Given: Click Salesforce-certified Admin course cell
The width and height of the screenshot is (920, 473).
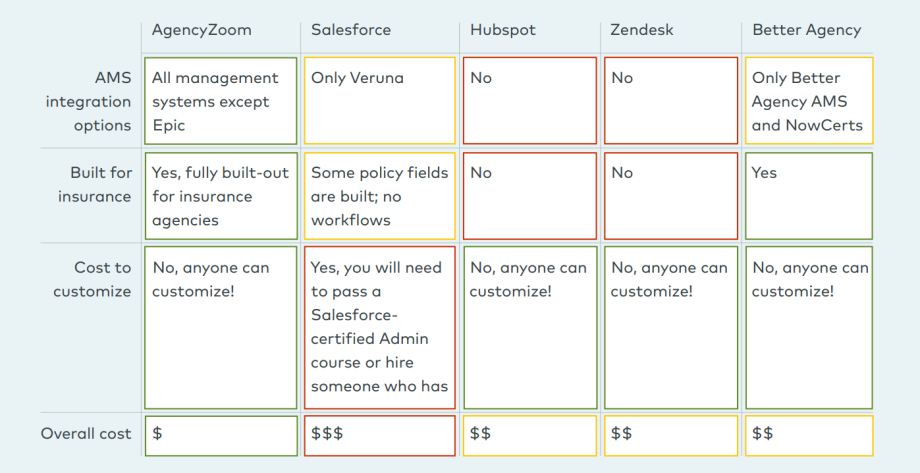Looking at the screenshot, I should 380,327.
